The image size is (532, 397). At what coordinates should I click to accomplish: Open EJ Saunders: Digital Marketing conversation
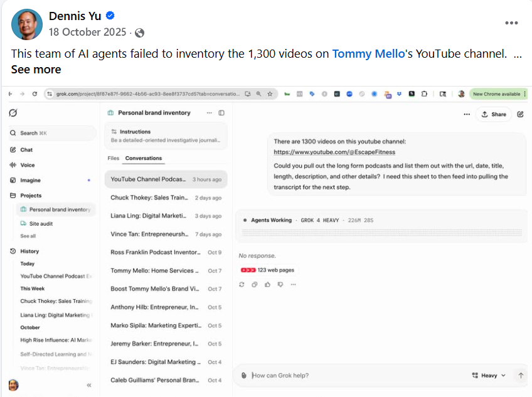(x=166, y=362)
